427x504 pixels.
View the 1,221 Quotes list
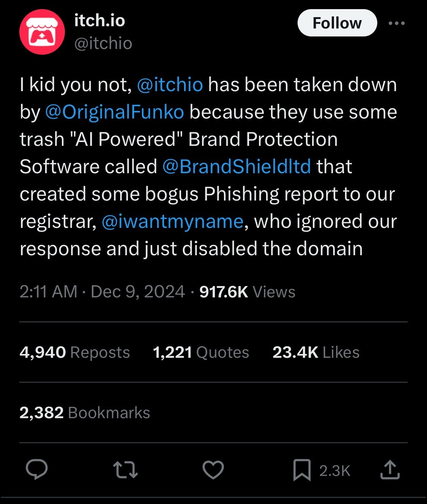pyautogui.click(x=201, y=352)
